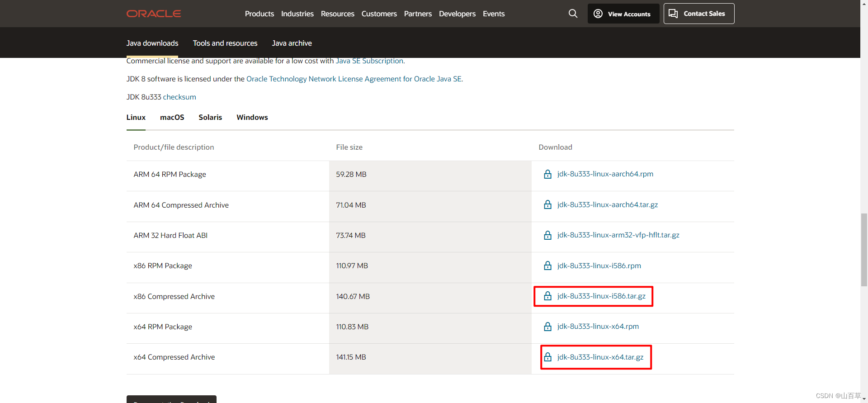This screenshot has height=403, width=868.
Task: Click the ARM 64 RPM Package description
Action: coord(170,174)
